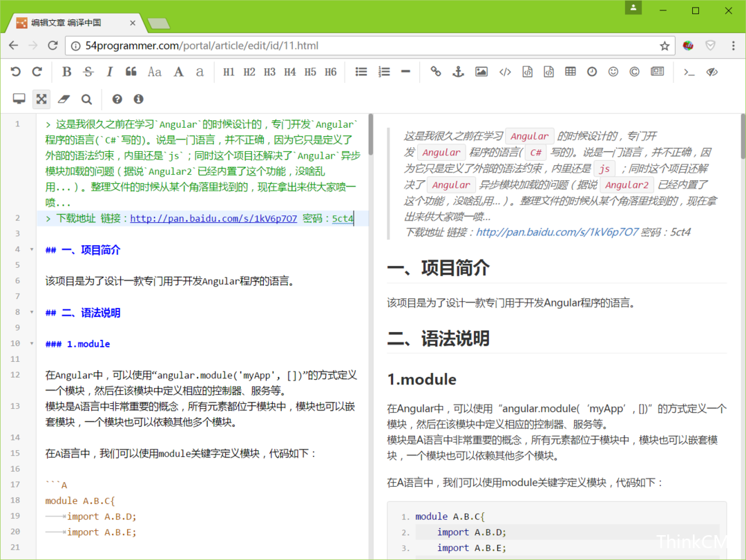Open the editor info dialog
Viewport: 746px width, 560px height.
[138, 99]
